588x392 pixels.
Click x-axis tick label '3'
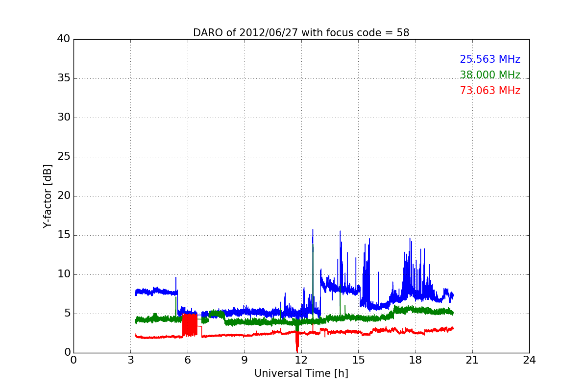pyautogui.click(x=130, y=360)
